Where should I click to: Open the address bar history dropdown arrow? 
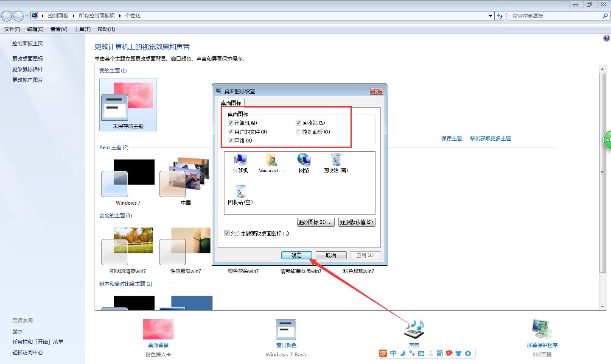[x=490, y=16]
